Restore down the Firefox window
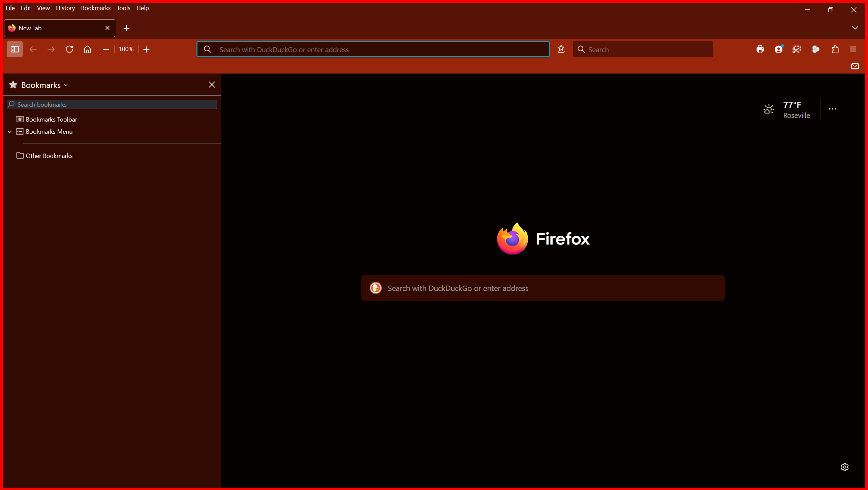The height and width of the screenshot is (490, 868). coord(831,9)
